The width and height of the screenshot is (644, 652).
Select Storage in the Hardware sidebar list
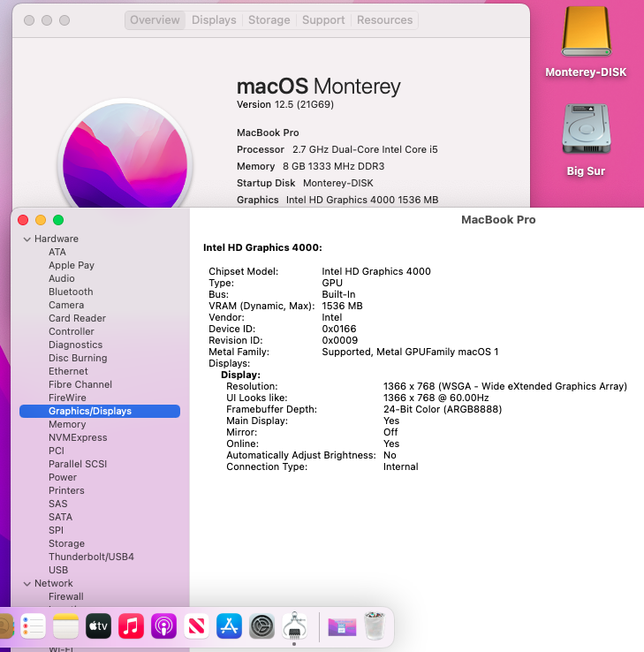[x=66, y=544]
